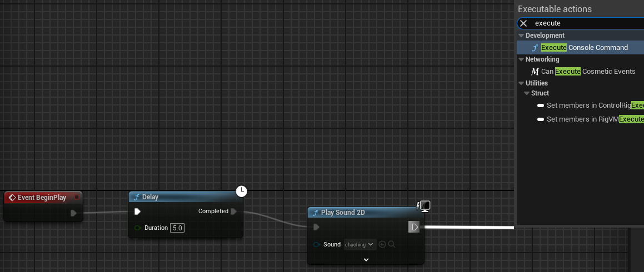Open the chaching Sound asset dropdown
Image resolution: width=644 pixels, height=272 pixels.
(359, 244)
